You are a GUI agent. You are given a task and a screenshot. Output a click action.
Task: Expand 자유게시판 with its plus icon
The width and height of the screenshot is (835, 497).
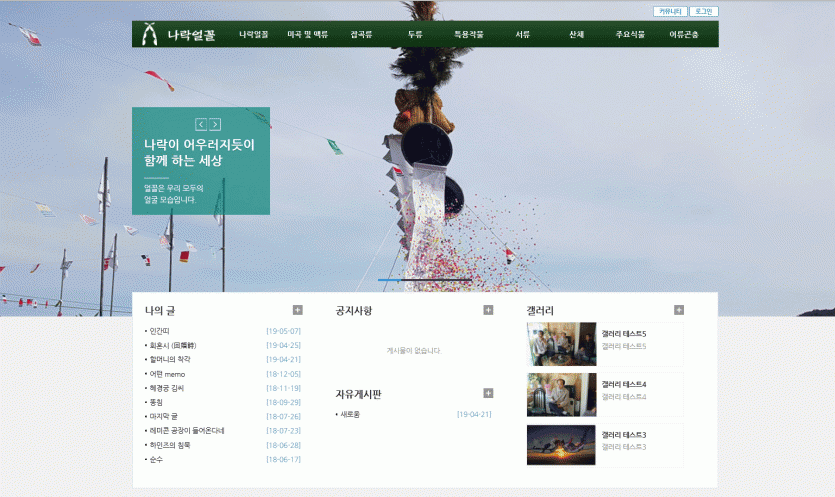tap(488, 393)
